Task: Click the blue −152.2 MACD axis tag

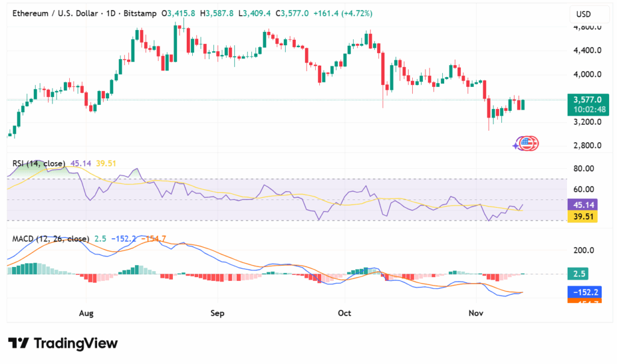Action: pyautogui.click(x=583, y=292)
